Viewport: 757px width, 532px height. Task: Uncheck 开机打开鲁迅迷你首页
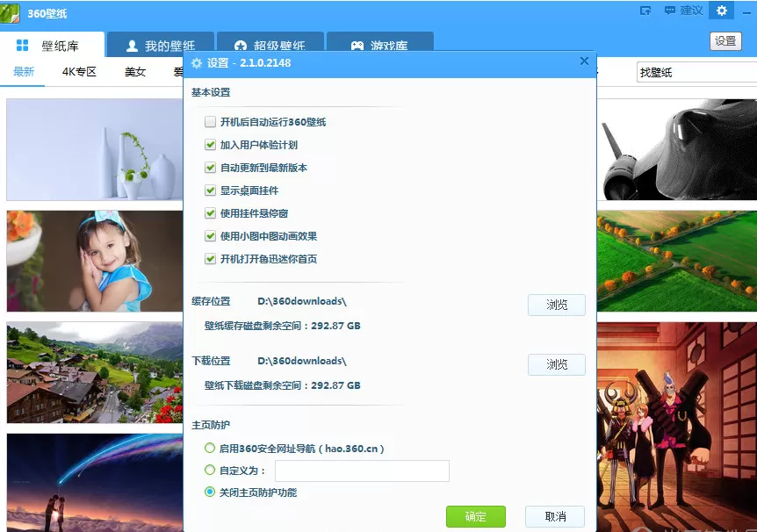(x=210, y=259)
